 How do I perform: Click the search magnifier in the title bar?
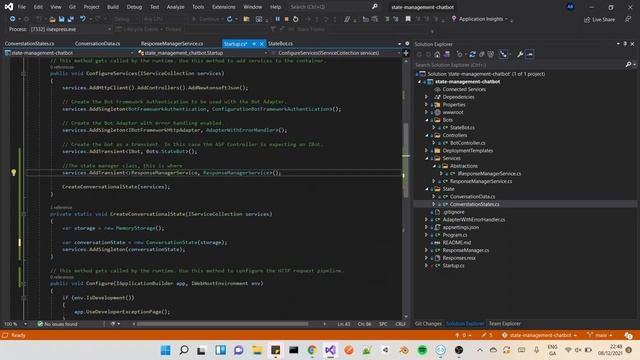[375, 7]
